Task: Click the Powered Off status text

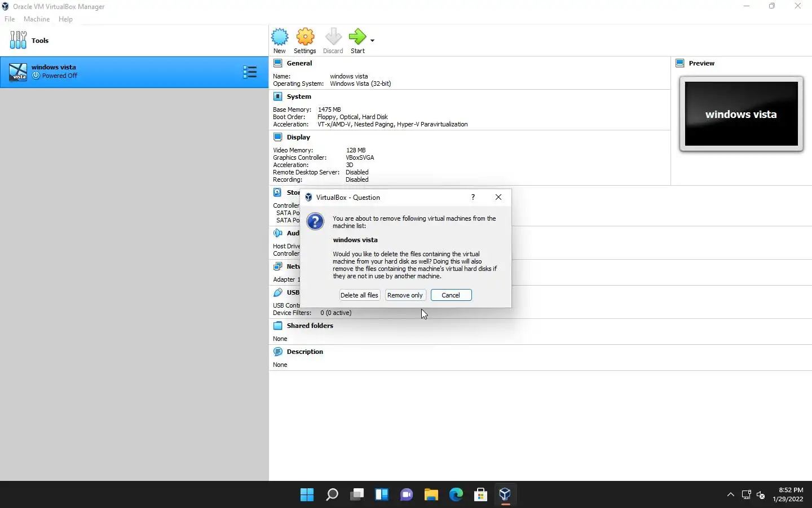Action: [x=60, y=76]
